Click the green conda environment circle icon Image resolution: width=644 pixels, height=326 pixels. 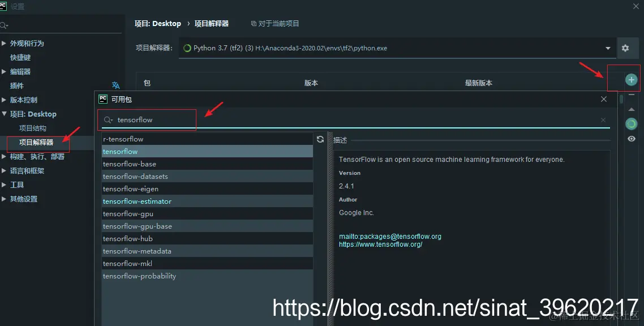point(632,123)
